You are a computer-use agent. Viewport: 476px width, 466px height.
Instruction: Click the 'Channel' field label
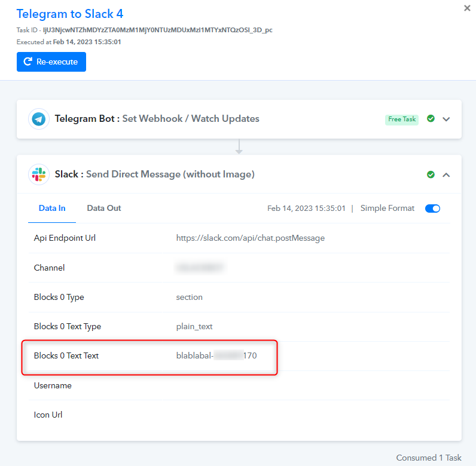49,268
